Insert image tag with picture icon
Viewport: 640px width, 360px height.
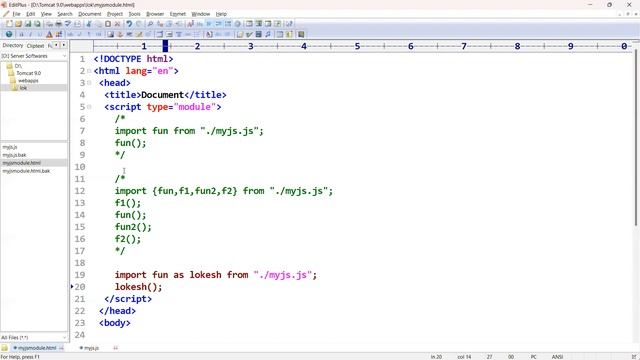[x=110, y=34]
